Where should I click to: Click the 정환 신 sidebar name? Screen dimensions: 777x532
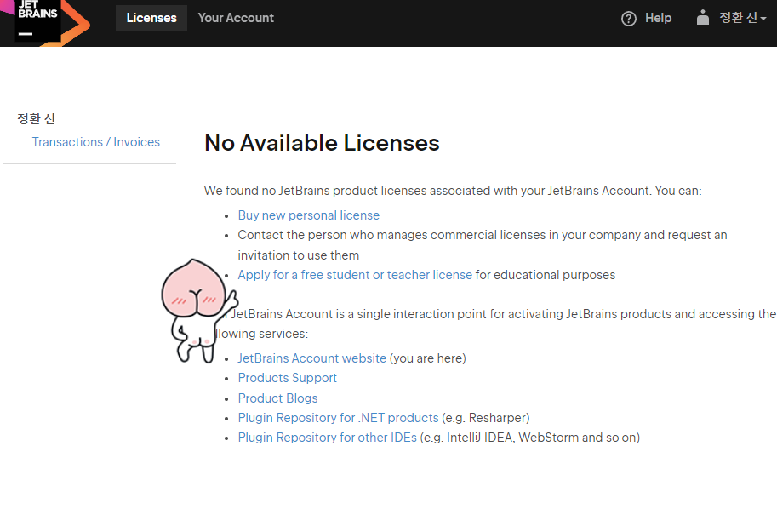click(36, 118)
